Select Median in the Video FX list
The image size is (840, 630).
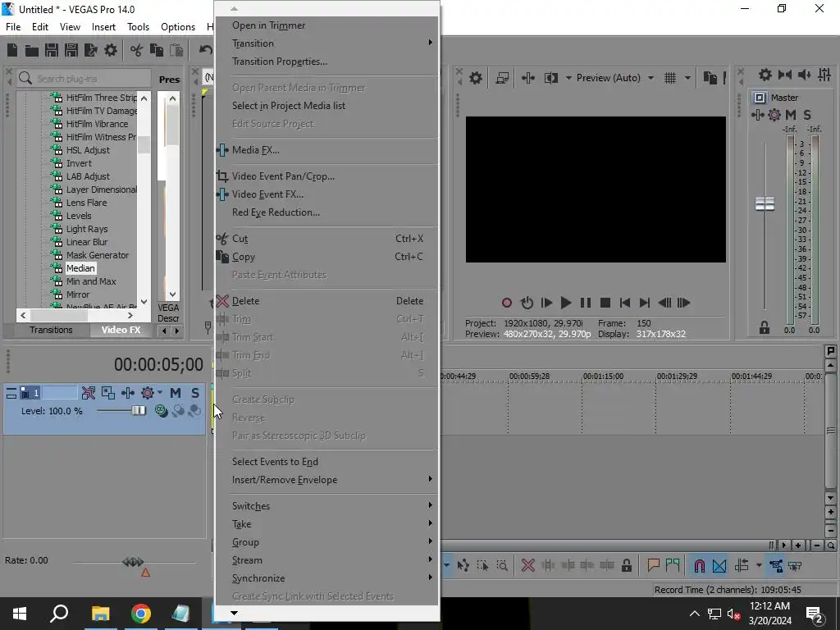80,268
